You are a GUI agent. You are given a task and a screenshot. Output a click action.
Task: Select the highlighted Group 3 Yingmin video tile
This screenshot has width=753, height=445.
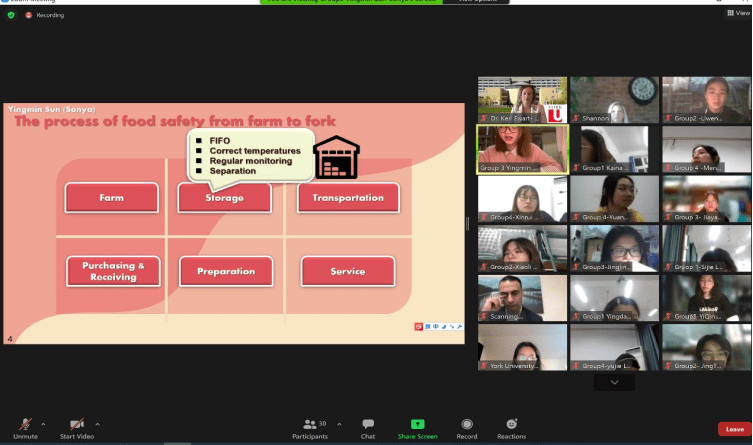click(x=522, y=149)
